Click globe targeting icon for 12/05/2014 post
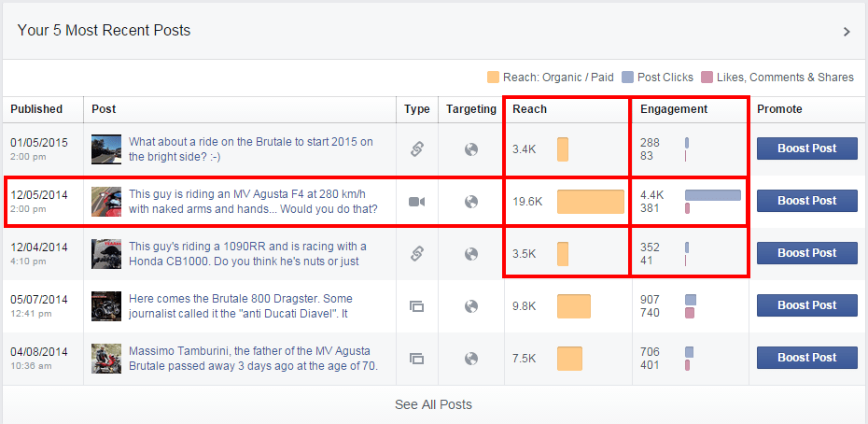The width and height of the screenshot is (868, 424). 471,202
